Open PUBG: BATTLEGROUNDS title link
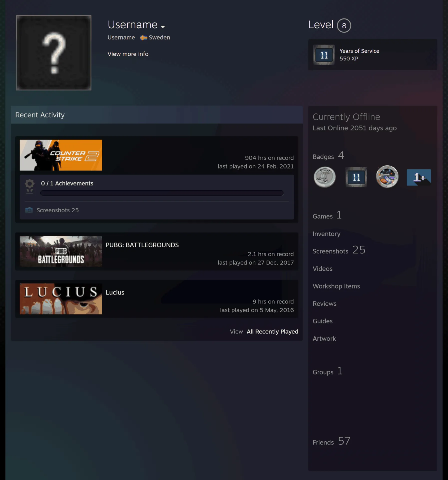 pyautogui.click(x=142, y=245)
